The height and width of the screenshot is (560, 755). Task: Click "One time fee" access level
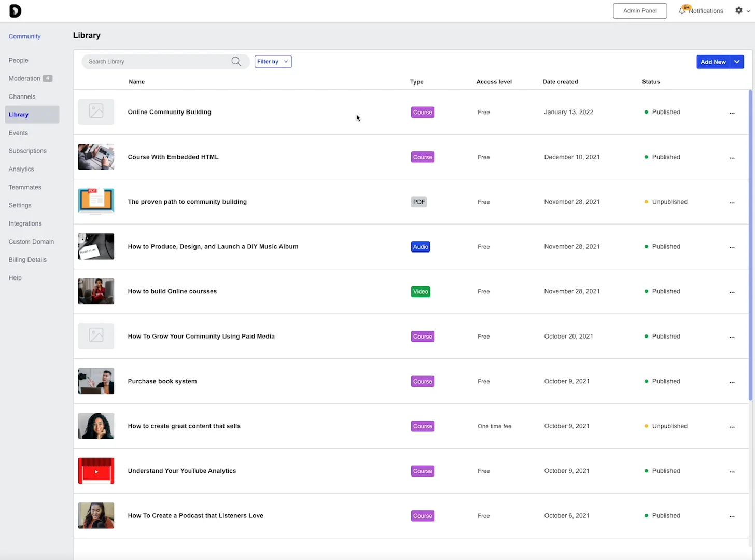(x=494, y=427)
